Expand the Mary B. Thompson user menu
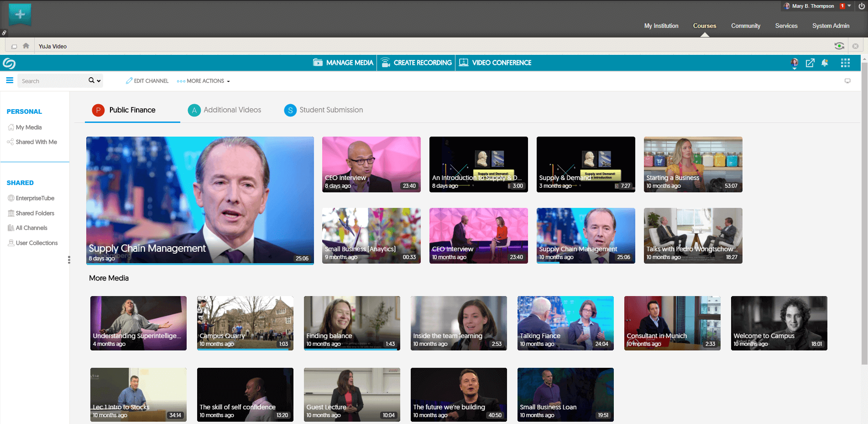 coord(812,6)
